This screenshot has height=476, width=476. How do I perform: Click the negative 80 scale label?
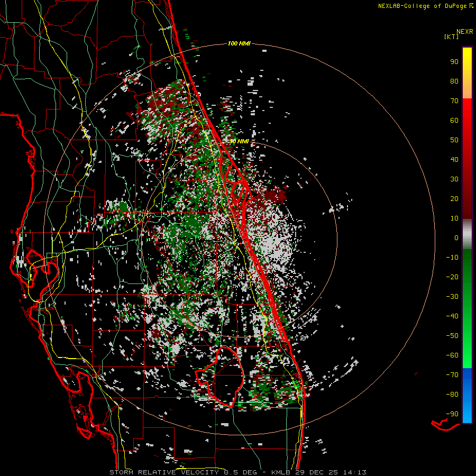click(x=452, y=395)
